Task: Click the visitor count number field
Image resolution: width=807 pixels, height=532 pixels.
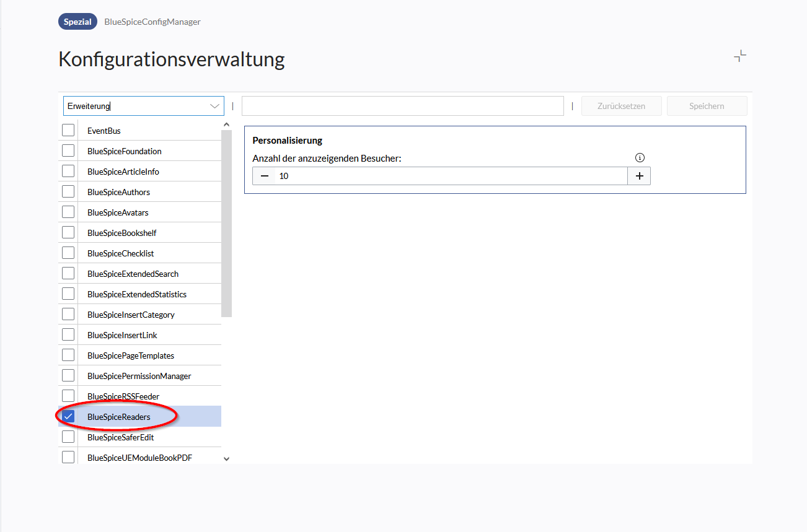Action: point(452,176)
